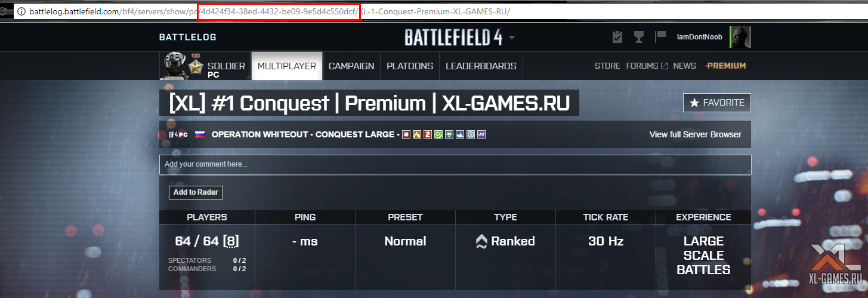Image resolution: width=868 pixels, height=298 pixels.
Task: Open the assignments clipboard icon
Action: click(x=617, y=37)
